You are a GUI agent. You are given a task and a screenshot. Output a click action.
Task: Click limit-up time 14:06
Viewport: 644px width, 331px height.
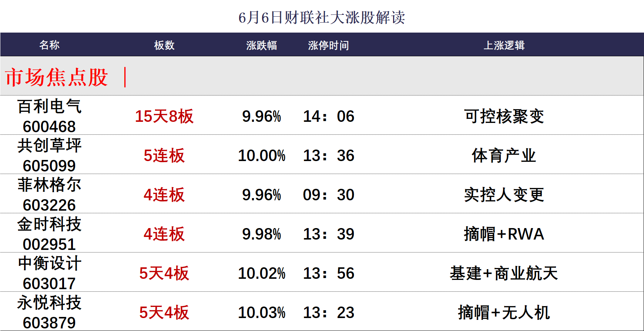pos(329,116)
